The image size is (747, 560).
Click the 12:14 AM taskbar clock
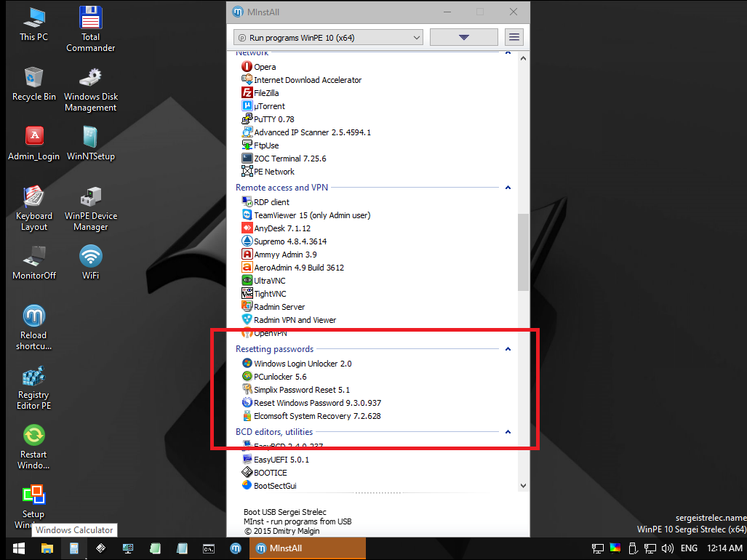[x=724, y=548]
